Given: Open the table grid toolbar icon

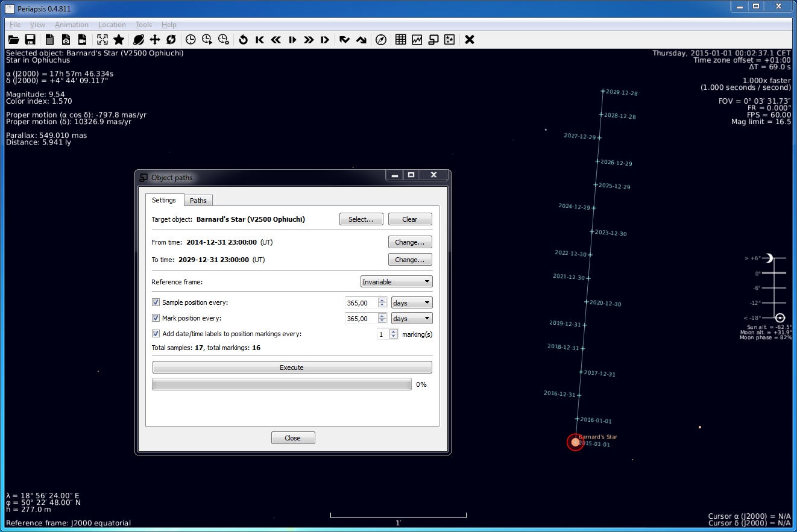Looking at the screenshot, I should click(x=400, y=40).
